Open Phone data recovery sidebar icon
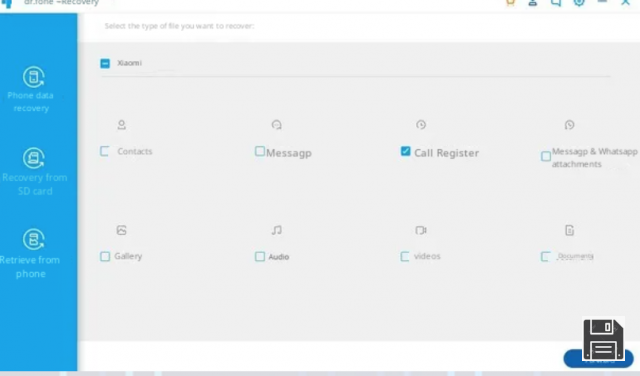The image size is (640, 376). click(x=33, y=77)
